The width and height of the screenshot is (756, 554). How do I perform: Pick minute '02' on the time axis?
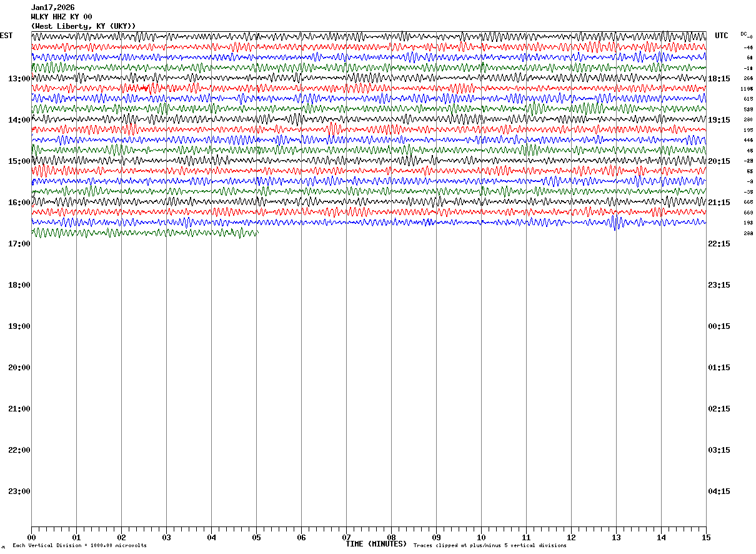click(121, 537)
